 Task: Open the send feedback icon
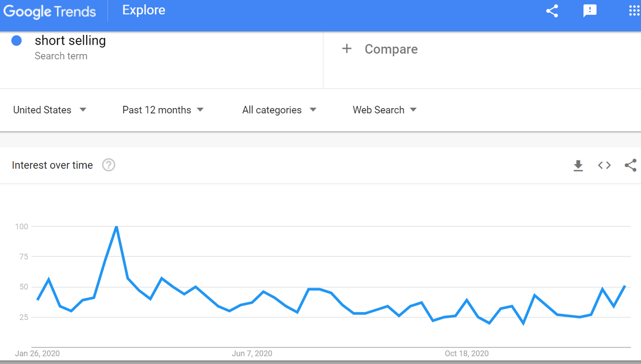[x=590, y=11]
